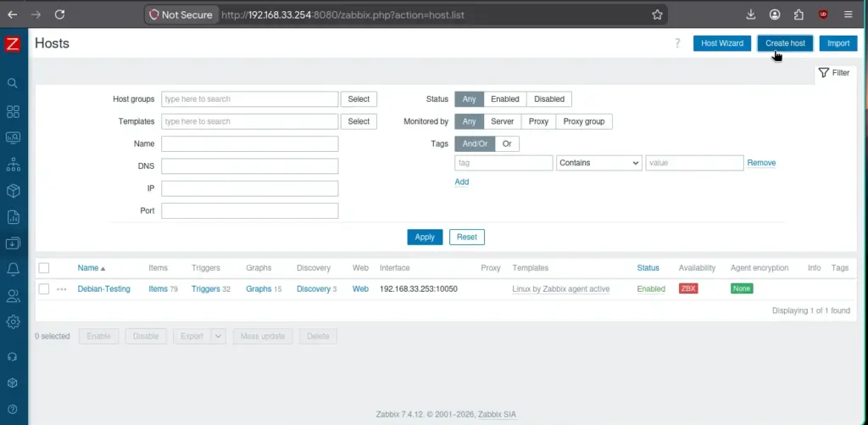Select the Or tags mode
The image size is (868, 425).
pyautogui.click(x=507, y=143)
